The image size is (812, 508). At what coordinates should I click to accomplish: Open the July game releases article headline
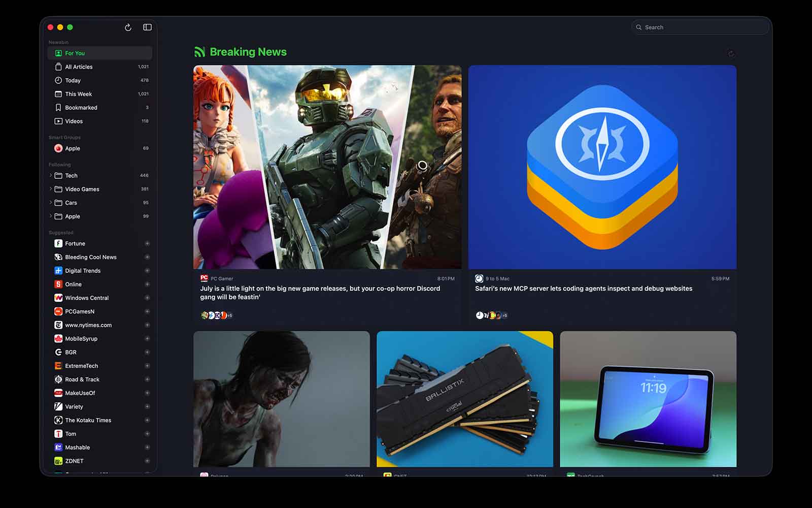point(320,293)
